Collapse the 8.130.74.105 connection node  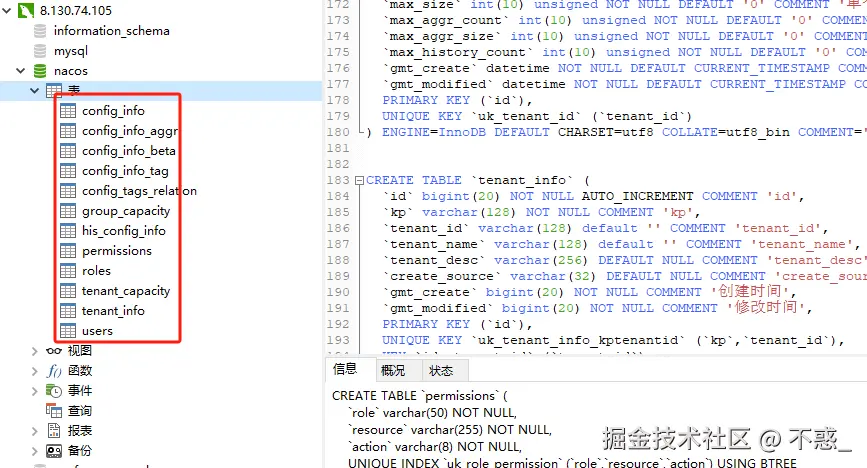click(x=7, y=11)
